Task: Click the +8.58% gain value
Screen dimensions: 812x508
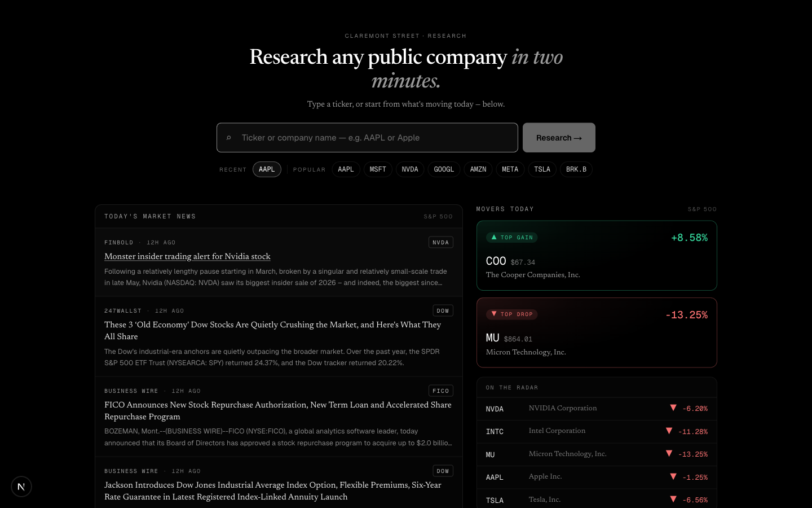Action: [x=689, y=238]
